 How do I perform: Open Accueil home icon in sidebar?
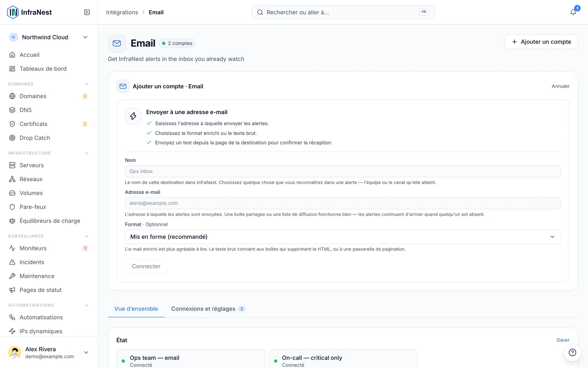click(12, 55)
